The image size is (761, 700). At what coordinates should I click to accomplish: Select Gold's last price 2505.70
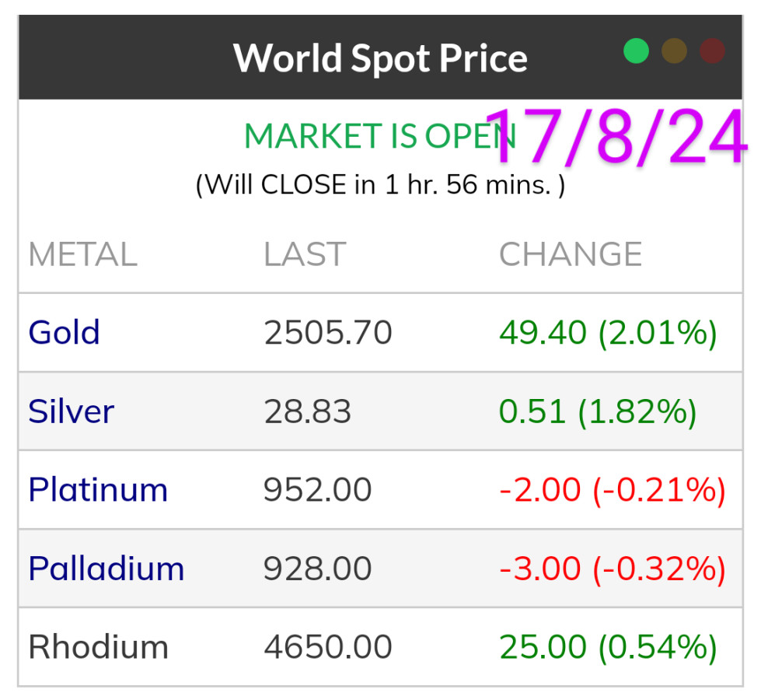(x=328, y=333)
